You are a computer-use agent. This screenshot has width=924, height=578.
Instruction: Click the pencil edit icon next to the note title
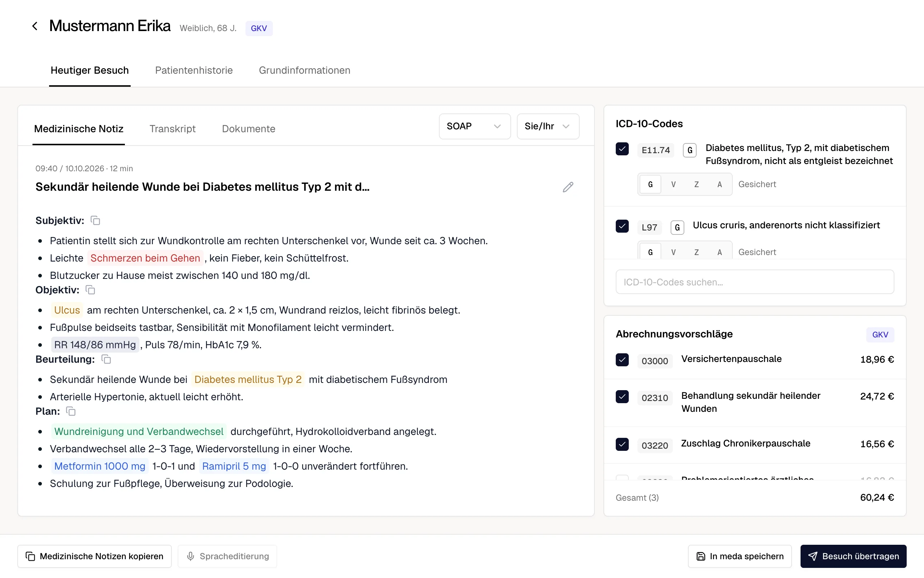point(568,187)
